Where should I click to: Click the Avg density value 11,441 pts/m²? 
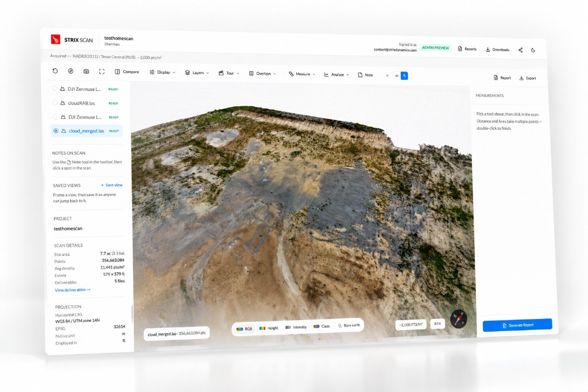pos(112,267)
